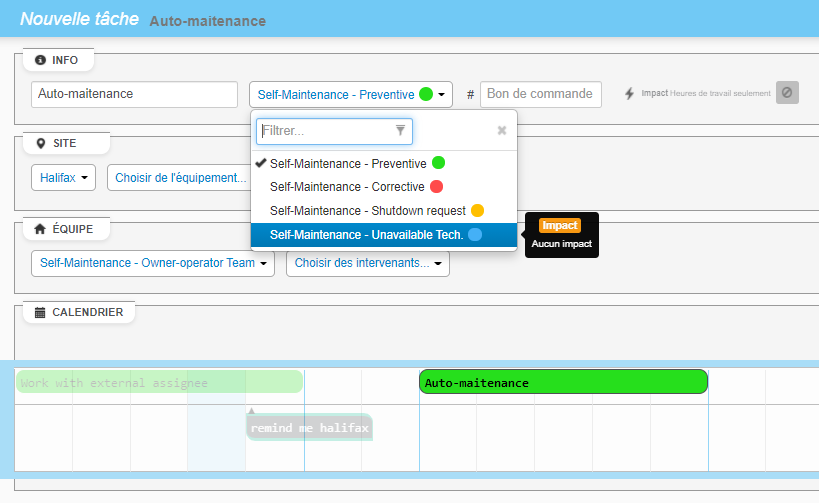Expand Choisir des intervenants dropdown
This screenshot has width=819, height=503.
(367, 264)
